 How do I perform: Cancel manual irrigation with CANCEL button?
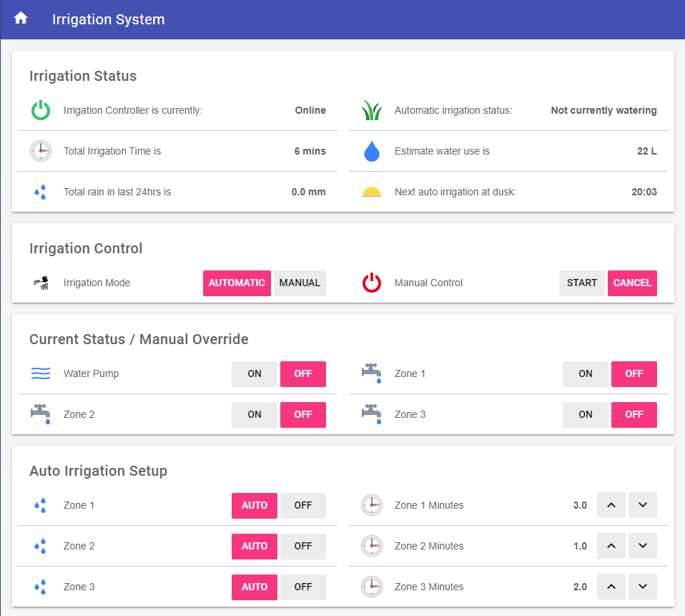[x=632, y=283]
